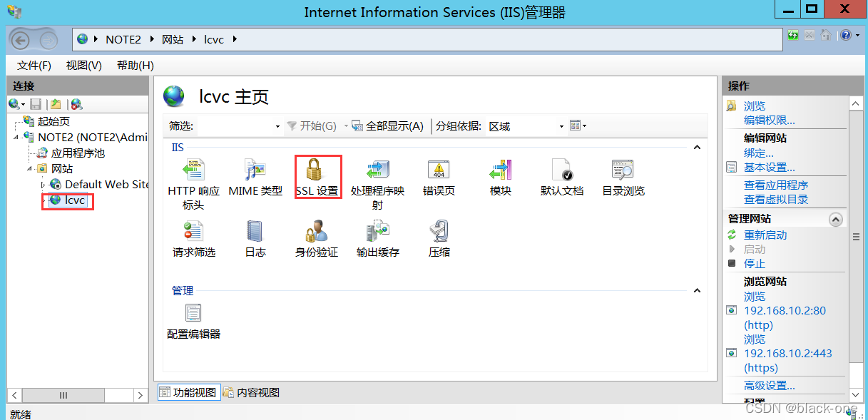Click the help icon in address bar
This screenshot has width=868, height=420.
[x=844, y=34]
